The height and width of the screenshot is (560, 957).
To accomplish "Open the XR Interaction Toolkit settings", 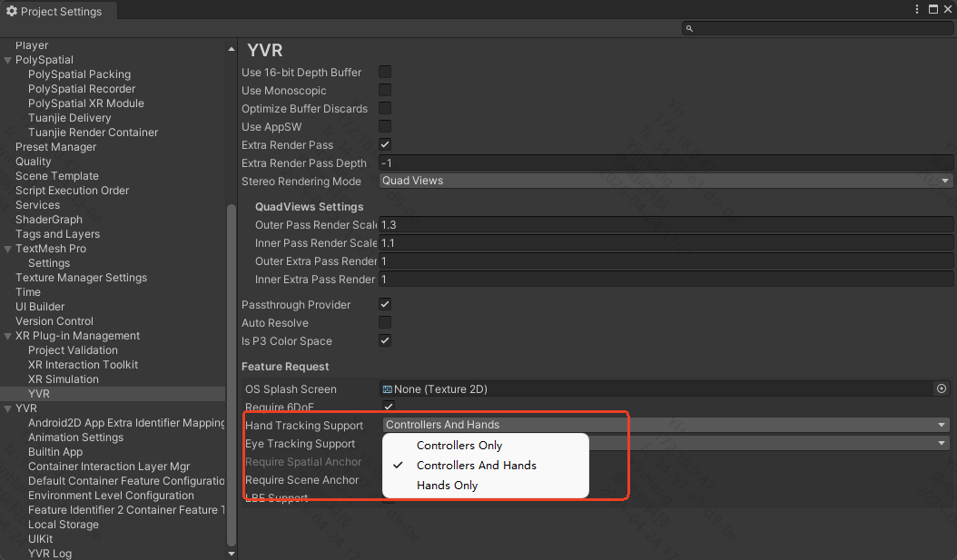I will coord(83,365).
